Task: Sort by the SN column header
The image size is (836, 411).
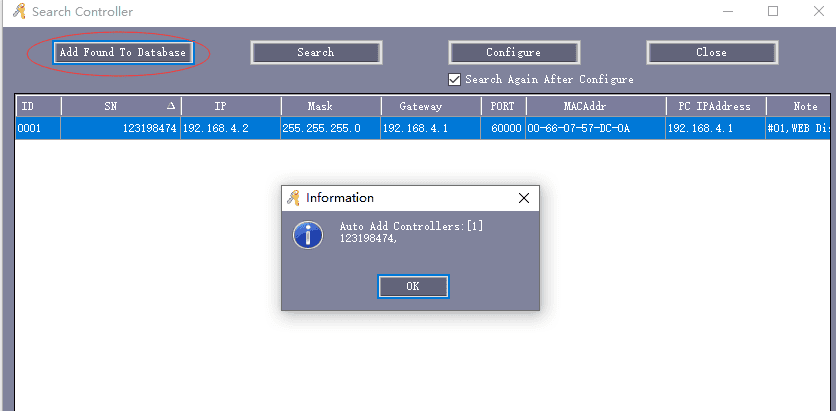Action: point(120,106)
